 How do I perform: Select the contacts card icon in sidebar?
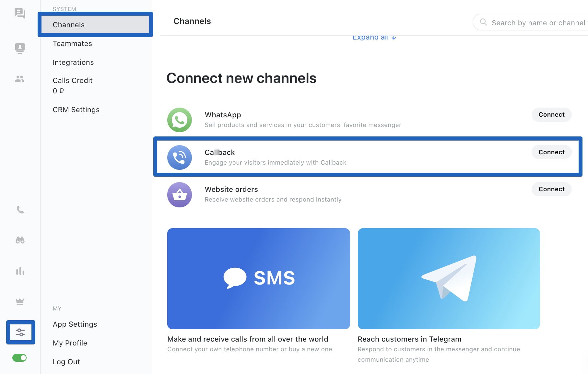click(20, 48)
